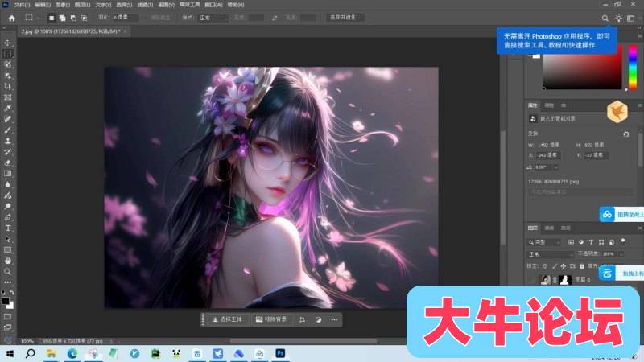Toggle visibility of the top layer
This screenshot has width=644, height=362.
point(532,279)
